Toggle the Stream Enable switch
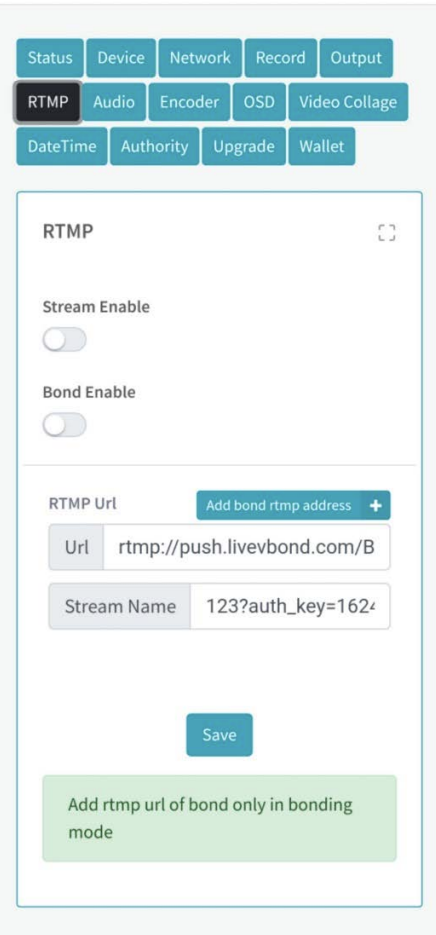This screenshot has width=436, height=935. [x=64, y=340]
